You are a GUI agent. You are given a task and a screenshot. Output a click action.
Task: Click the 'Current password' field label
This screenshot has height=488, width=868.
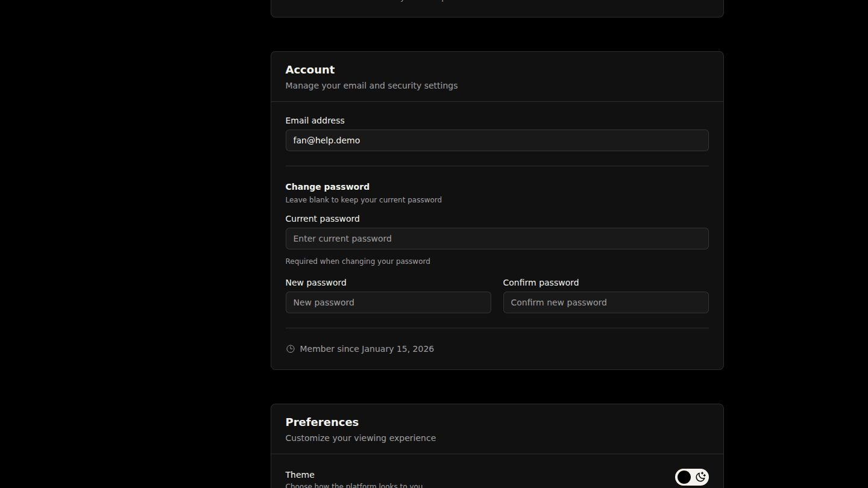[322, 219]
